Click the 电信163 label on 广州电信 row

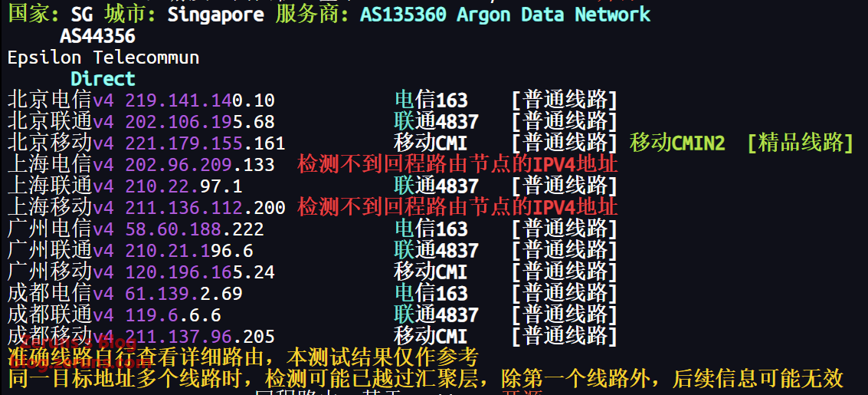pos(431,229)
